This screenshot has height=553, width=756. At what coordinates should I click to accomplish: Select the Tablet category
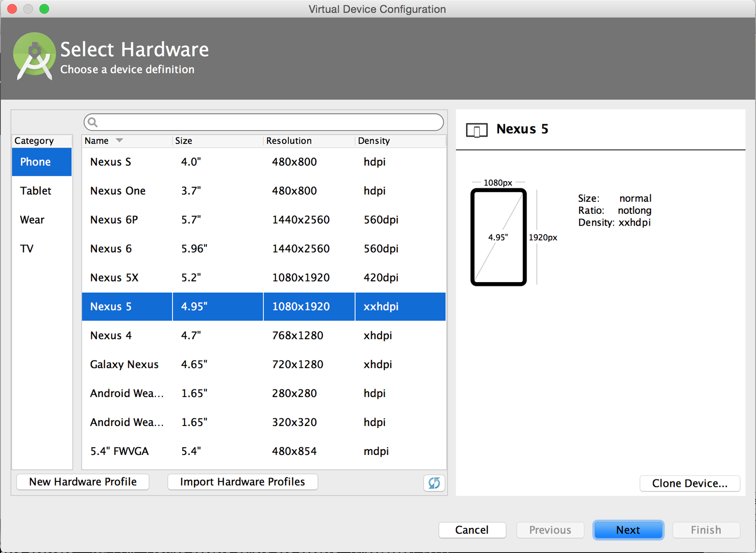point(36,191)
